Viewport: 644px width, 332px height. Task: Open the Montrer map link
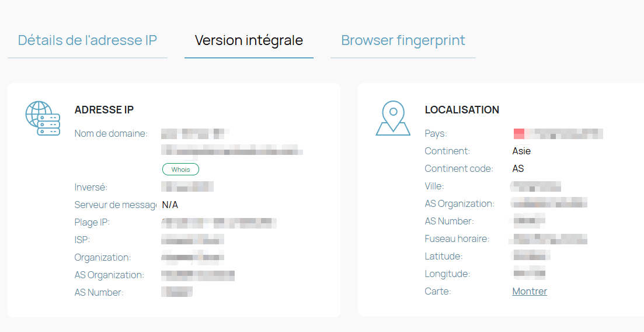pyautogui.click(x=530, y=291)
